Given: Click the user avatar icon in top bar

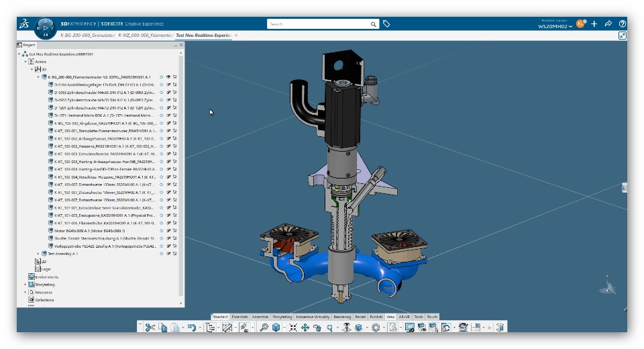Looking at the screenshot, I should click(580, 24).
